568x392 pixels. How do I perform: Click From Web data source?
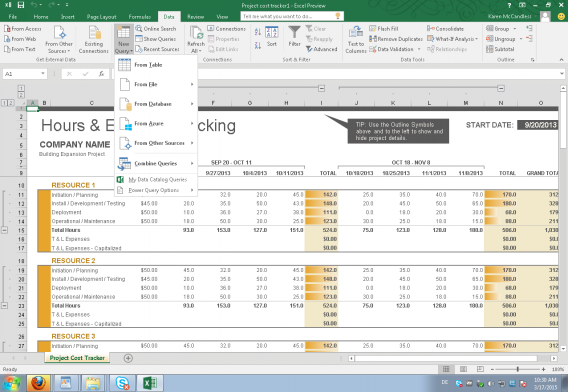click(20, 39)
